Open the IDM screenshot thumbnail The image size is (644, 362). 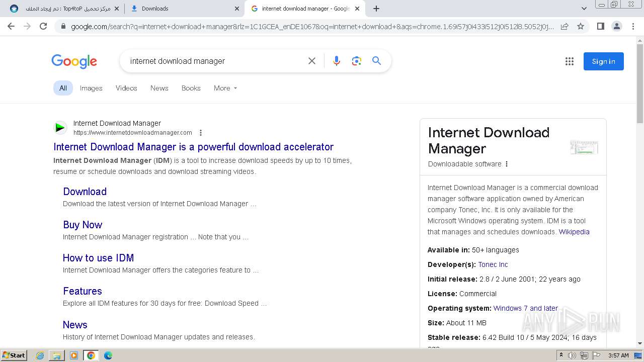[584, 147]
